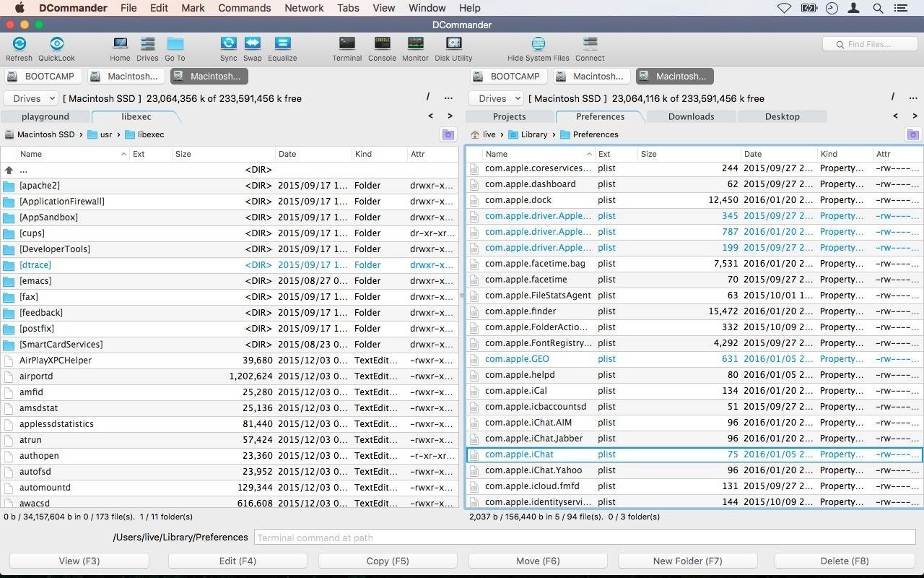Launch Disk Utility from toolbar
924x578 pixels.
[453, 48]
